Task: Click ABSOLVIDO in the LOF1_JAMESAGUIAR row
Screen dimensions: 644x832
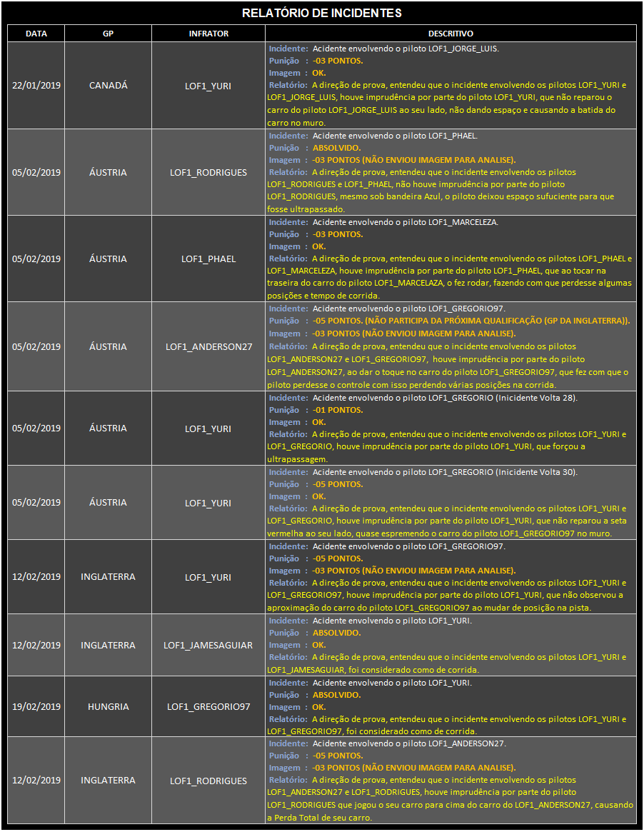Action: [x=336, y=633]
